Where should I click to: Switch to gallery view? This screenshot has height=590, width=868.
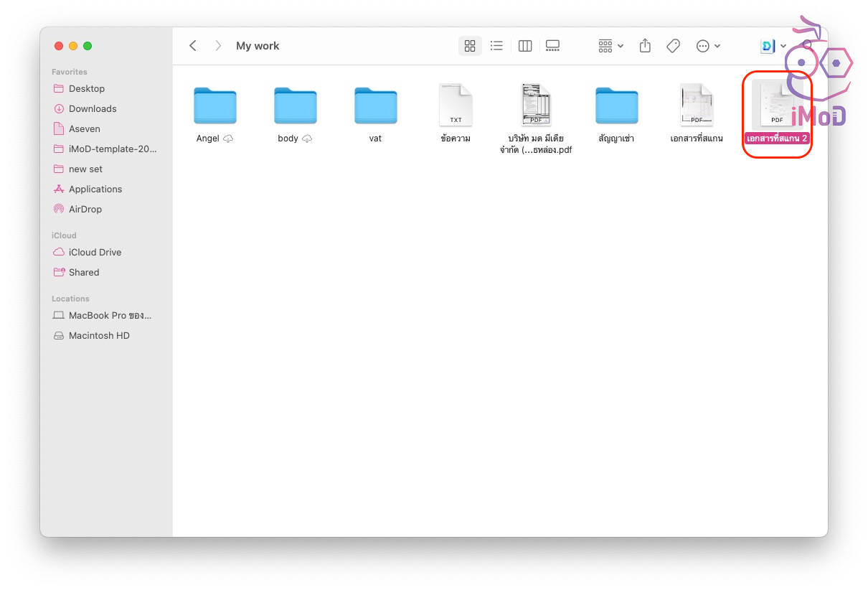(552, 46)
